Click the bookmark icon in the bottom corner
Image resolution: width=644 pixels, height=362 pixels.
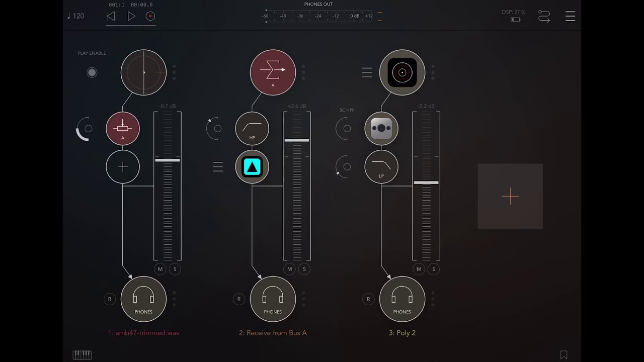[563, 355]
